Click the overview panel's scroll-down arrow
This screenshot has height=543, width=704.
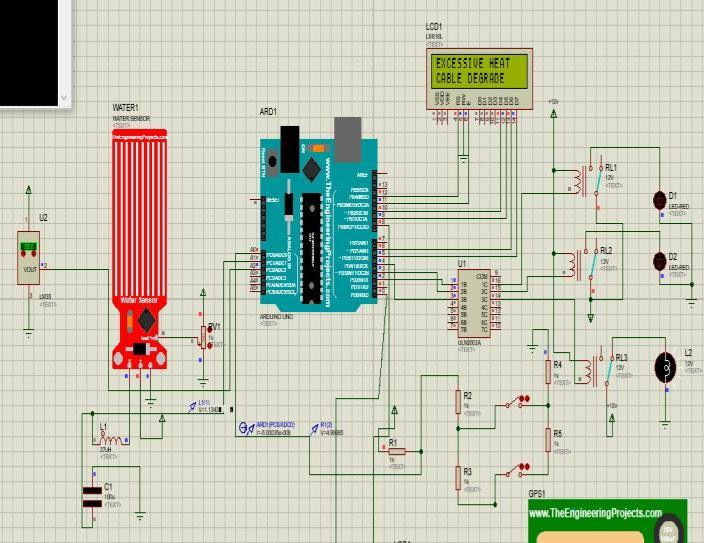(x=64, y=97)
